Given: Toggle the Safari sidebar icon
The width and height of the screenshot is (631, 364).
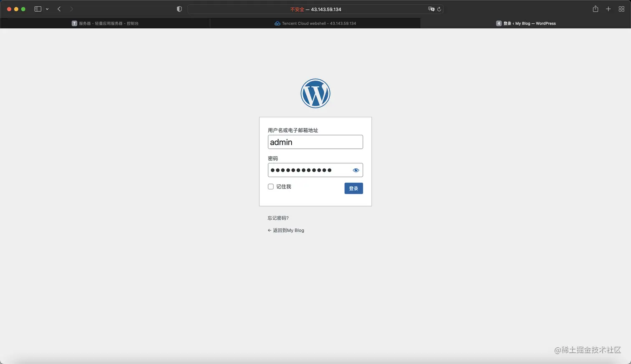Looking at the screenshot, I should [x=38, y=9].
